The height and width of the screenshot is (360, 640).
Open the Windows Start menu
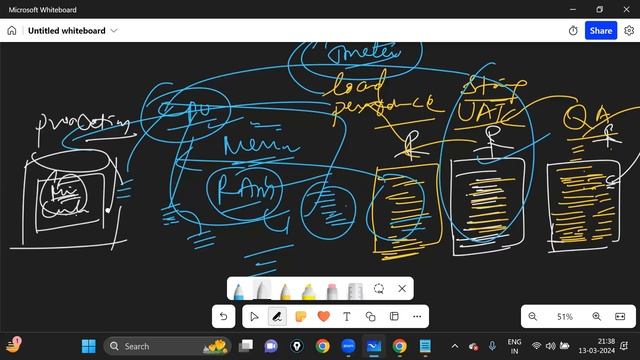click(x=89, y=346)
